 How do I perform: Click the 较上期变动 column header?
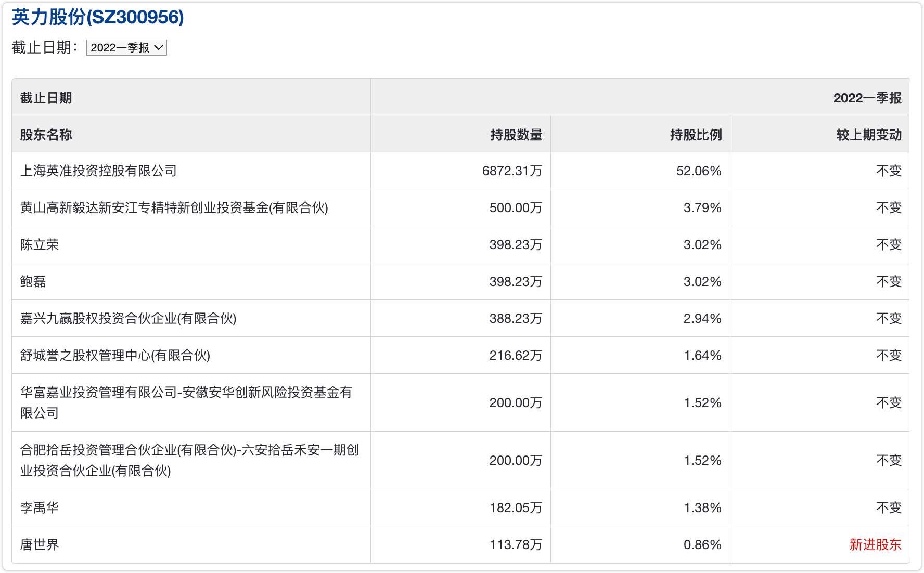(868, 135)
